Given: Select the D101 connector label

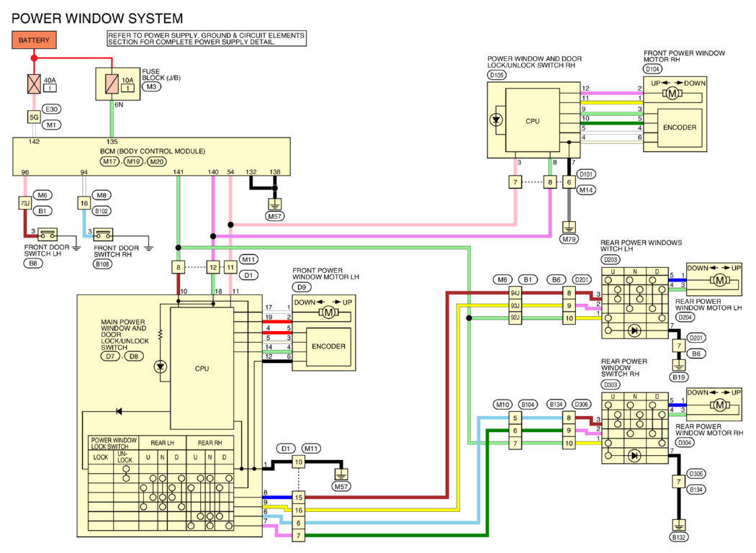Looking at the screenshot, I should point(586,174).
